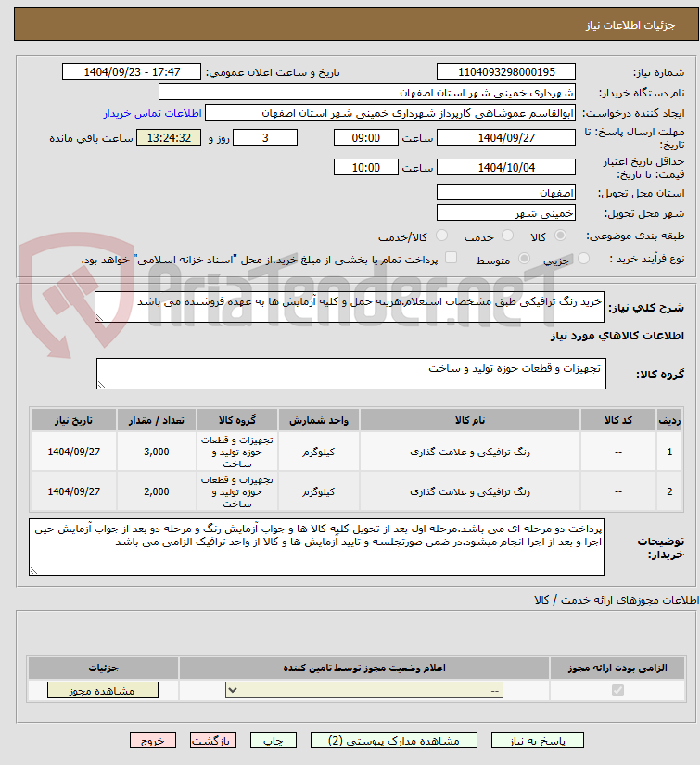Viewport: 700px width, 765px height.
Task: Select the جزیی purchase type radio
Action: click(x=583, y=259)
